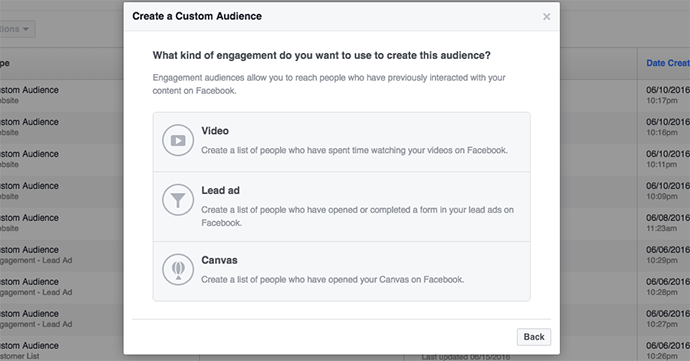Click the Canvas description about opened Canvas

pyautogui.click(x=333, y=280)
